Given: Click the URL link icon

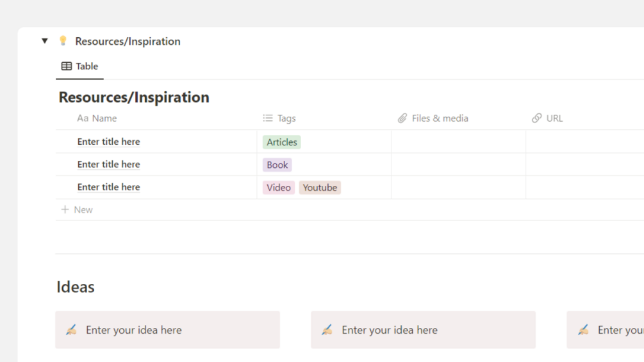Looking at the screenshot, I should pyautogui.click(x=537, y=119).
